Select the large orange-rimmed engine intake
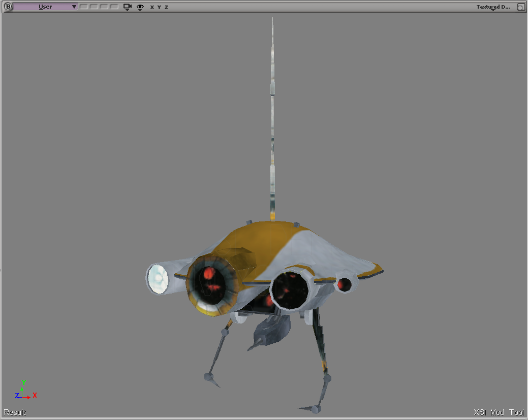 tap(212, 285)
